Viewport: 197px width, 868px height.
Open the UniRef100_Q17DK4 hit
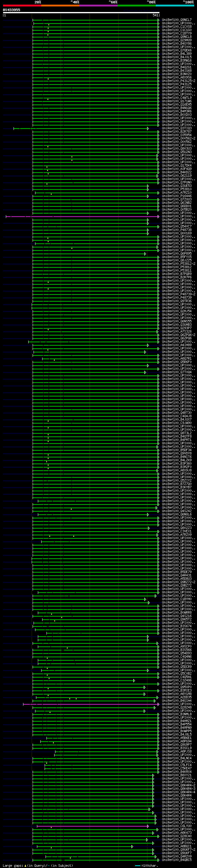(176, 165)
